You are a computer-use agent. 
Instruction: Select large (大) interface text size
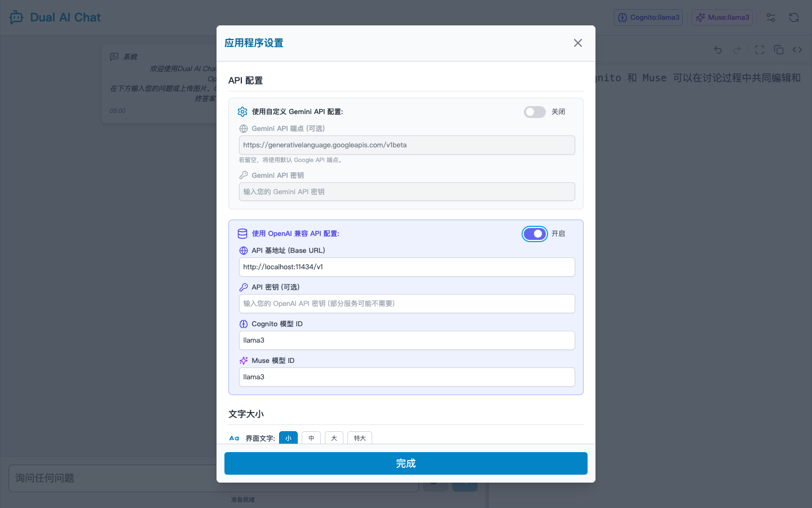click(334, 438)
